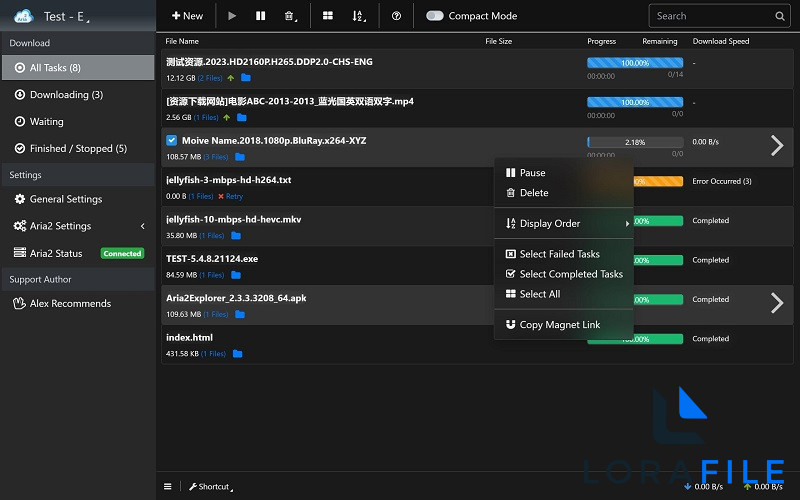Image resolution: width=800 pixels, height=500 pixels.
Task: Click (3 Files) link of Moive Name task
Action: coord(216,157)
